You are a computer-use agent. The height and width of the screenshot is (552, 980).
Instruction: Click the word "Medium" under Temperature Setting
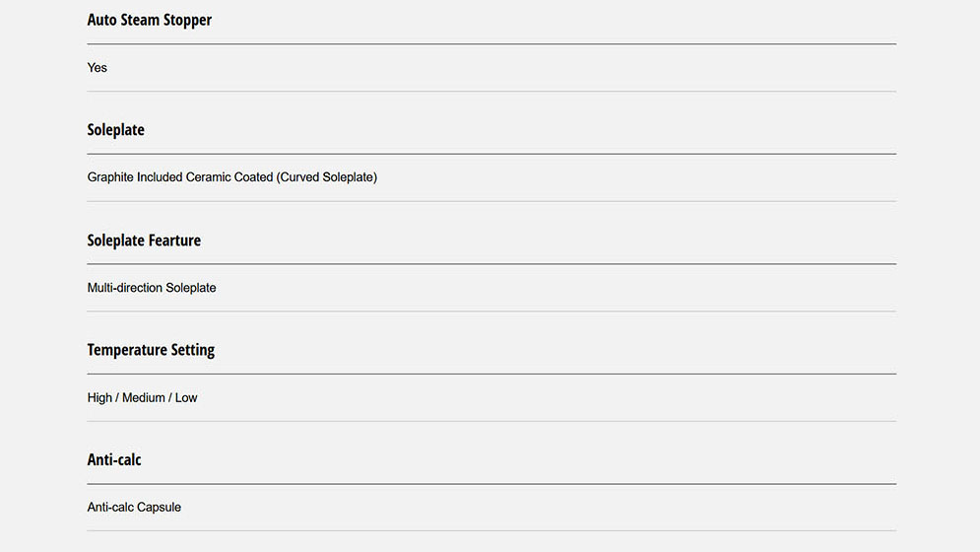coord(143,398)
